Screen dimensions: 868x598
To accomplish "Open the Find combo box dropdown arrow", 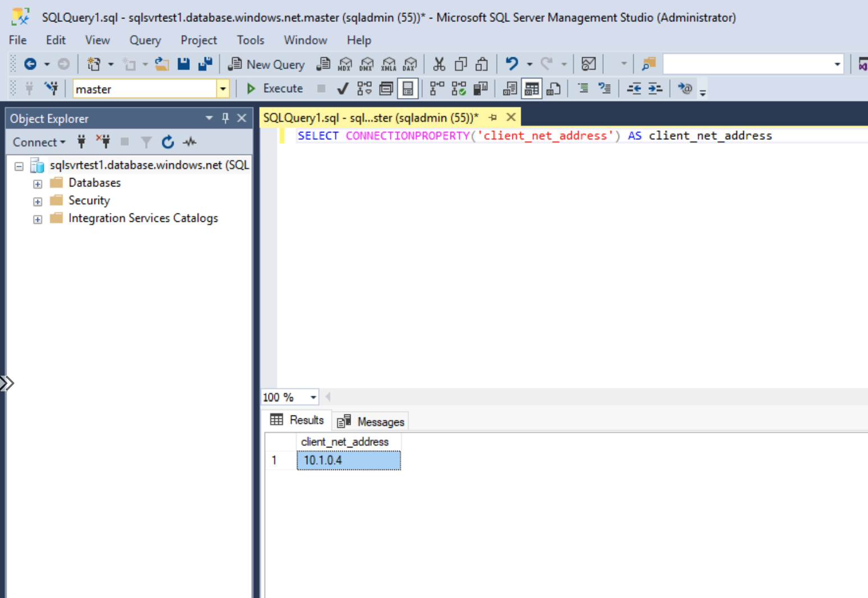I will 837,64.
